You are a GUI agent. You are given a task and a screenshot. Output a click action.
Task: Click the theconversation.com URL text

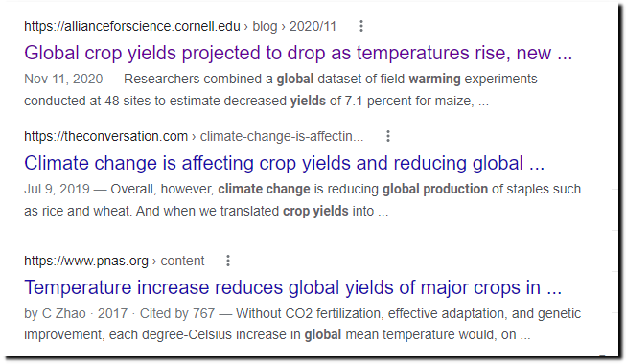pos(105,136)
